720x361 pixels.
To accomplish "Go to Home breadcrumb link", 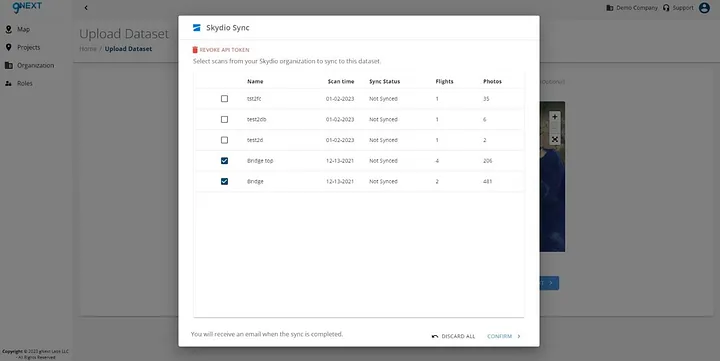I will (88, 49).
